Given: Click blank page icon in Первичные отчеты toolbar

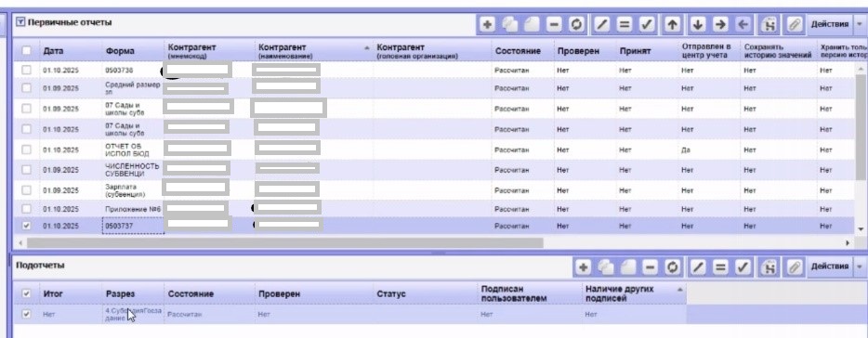Looking at the screenshot, I should tap(532, 24).
